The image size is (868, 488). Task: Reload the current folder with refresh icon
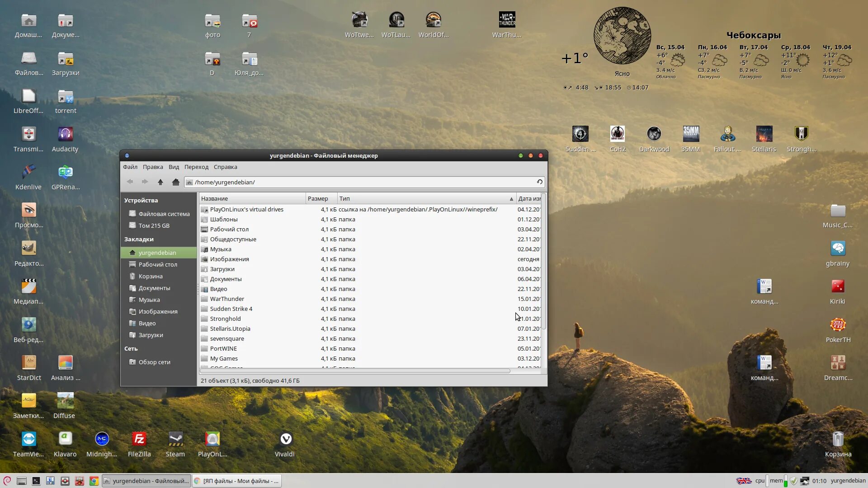click(x=539, y=182)
